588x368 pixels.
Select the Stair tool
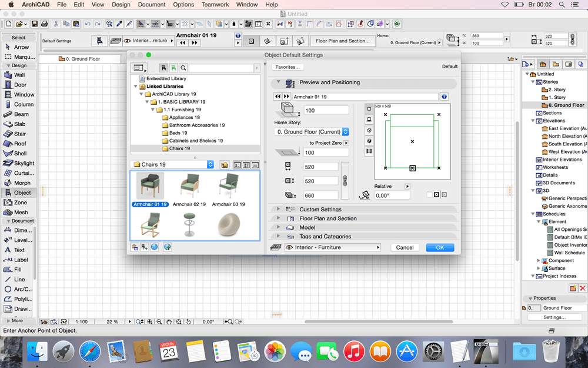click(19, 134)
